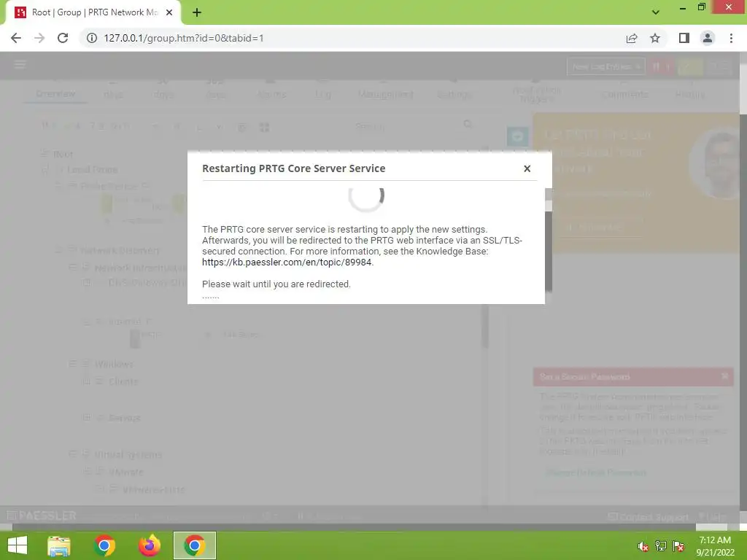
Task: Expand the VMware group
Action: point(87,472)
